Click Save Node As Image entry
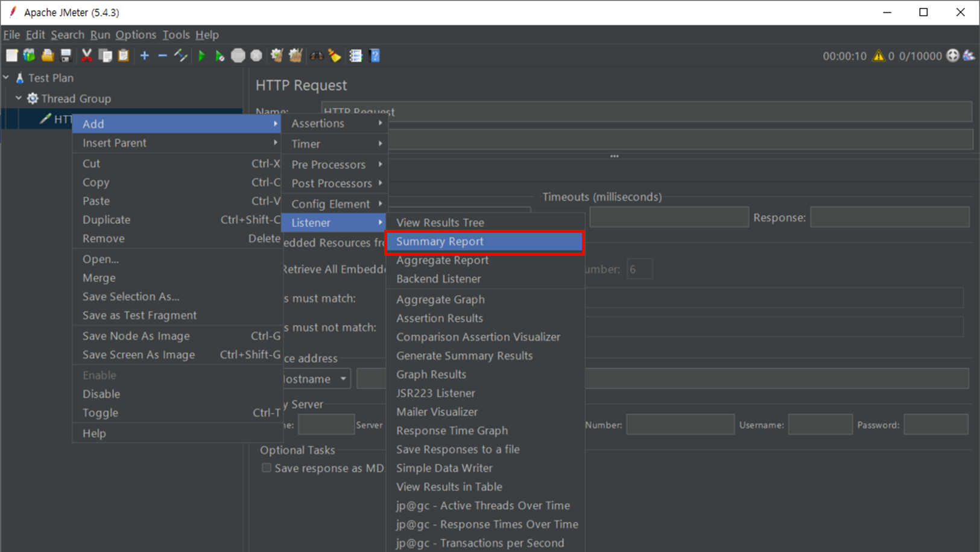The width and height of the screenshot is (980, 552). pos(178,336)
